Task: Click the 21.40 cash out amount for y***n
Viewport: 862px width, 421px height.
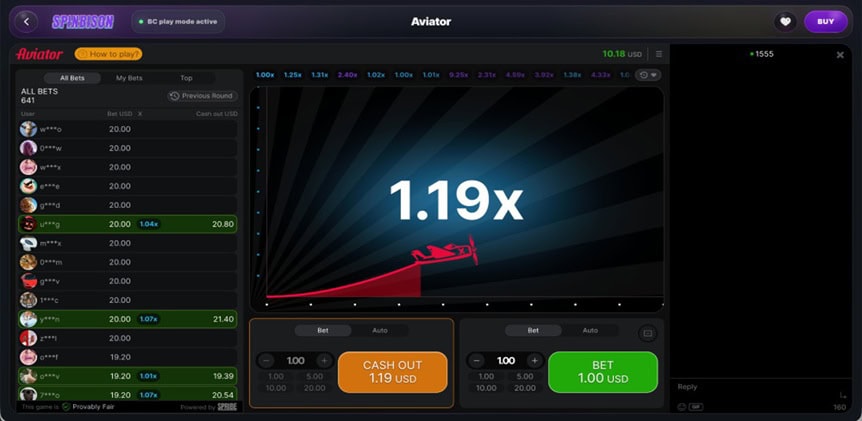Action: (x=223, y=319)
